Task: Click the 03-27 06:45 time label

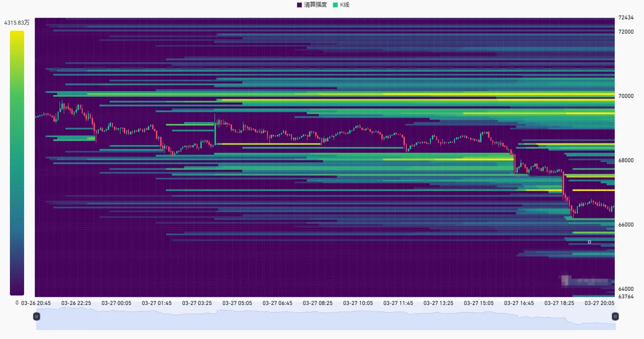Action: point(277,303)
